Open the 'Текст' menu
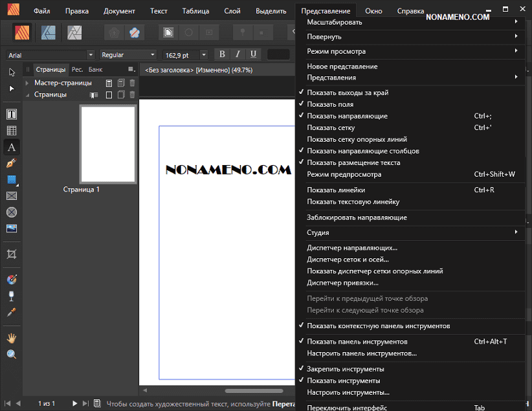532x411 pixels. (x=159, y=11)
